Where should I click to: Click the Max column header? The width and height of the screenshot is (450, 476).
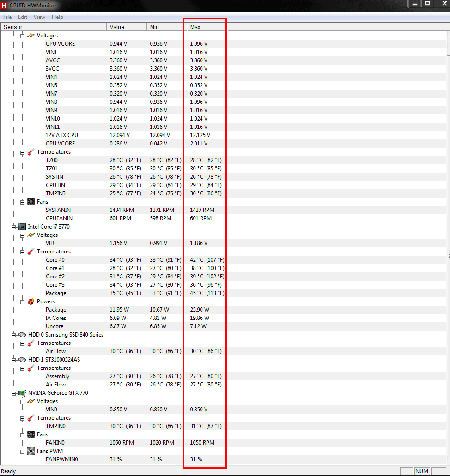[x=207, y=27]
